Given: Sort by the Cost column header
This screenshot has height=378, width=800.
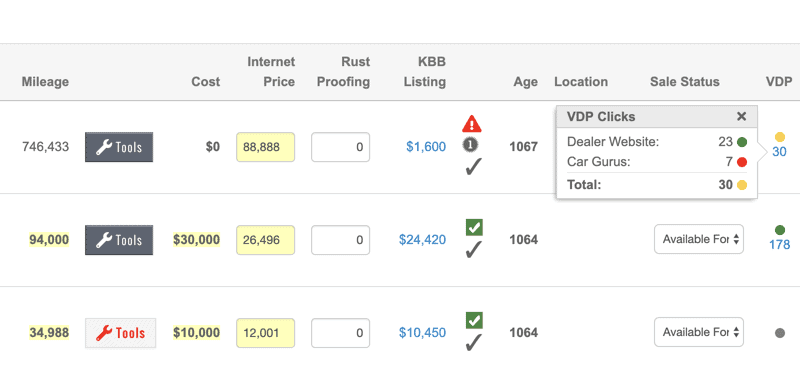Looking at the screenshot, I should point(206,82).
